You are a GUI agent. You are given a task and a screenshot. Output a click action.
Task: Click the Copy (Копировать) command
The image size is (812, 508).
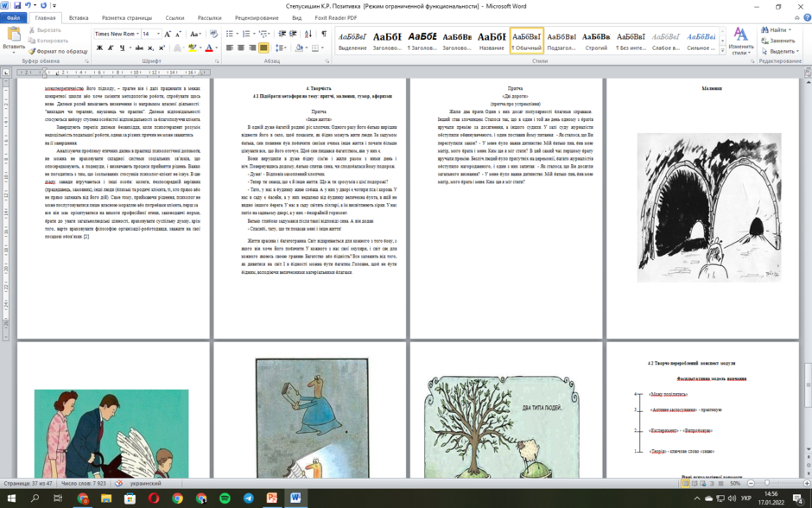pos(48,41)
